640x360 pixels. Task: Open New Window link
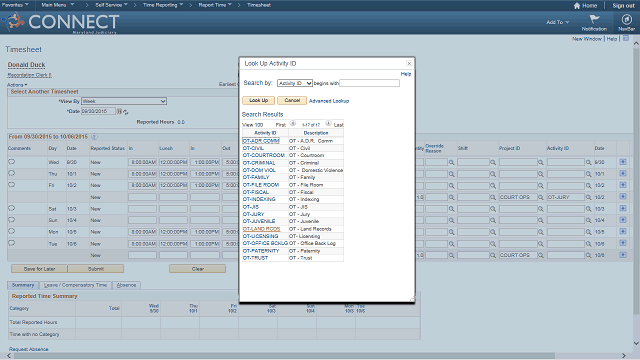point(587,39)
